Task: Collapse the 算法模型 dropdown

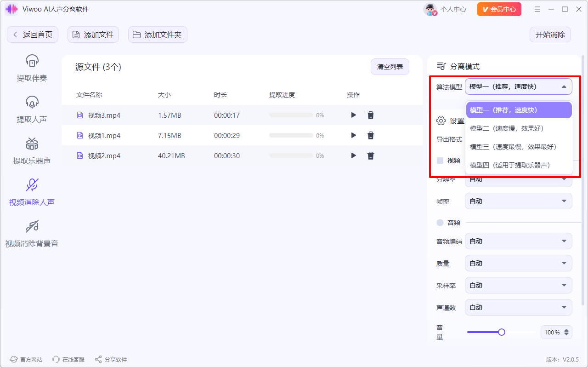Action: click(519, 86)
